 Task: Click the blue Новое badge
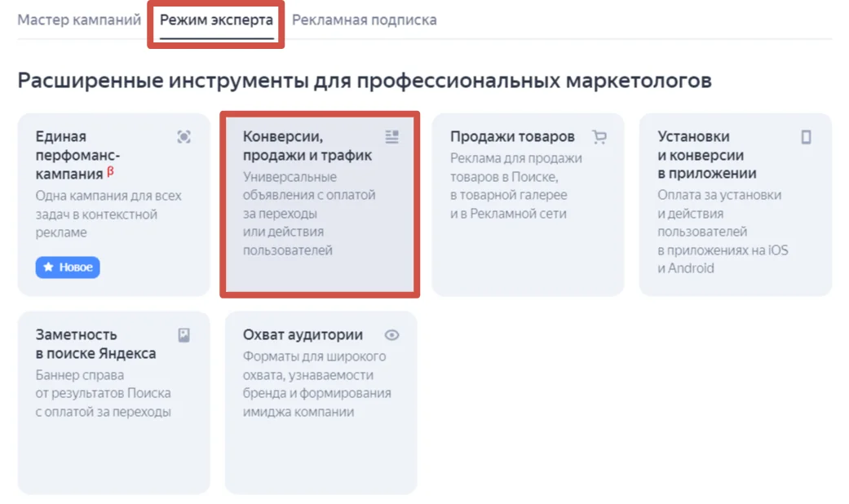coord(68,267)
